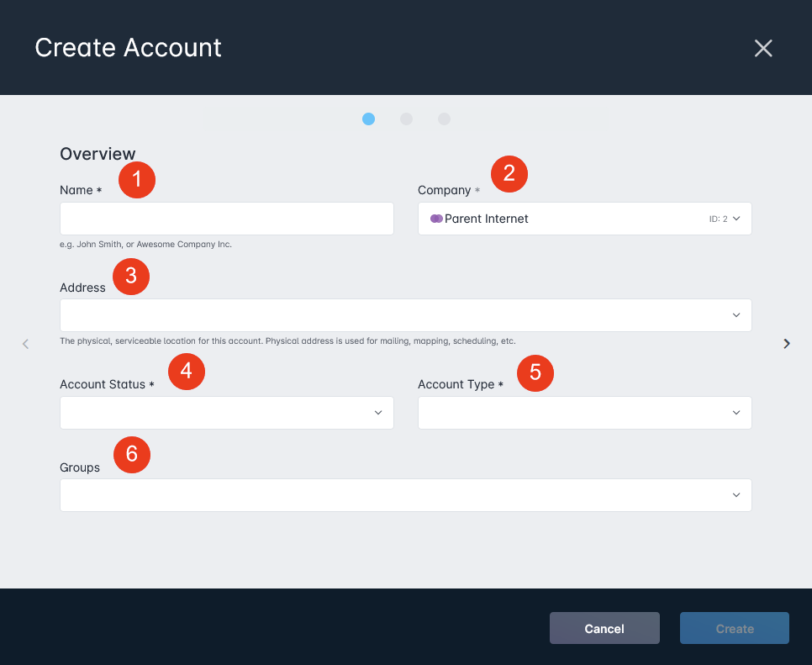The height and width of the screenshot is (665, 812).
Task: Open the Account Type dropdown
Action: tap(585, 413)
